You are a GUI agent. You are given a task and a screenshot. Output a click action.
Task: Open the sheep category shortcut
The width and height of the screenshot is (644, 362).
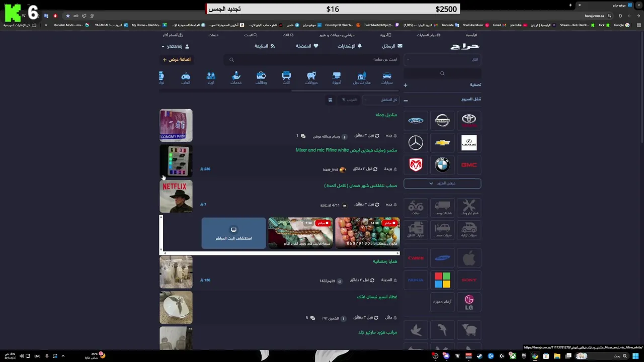[x=469, y=330]
